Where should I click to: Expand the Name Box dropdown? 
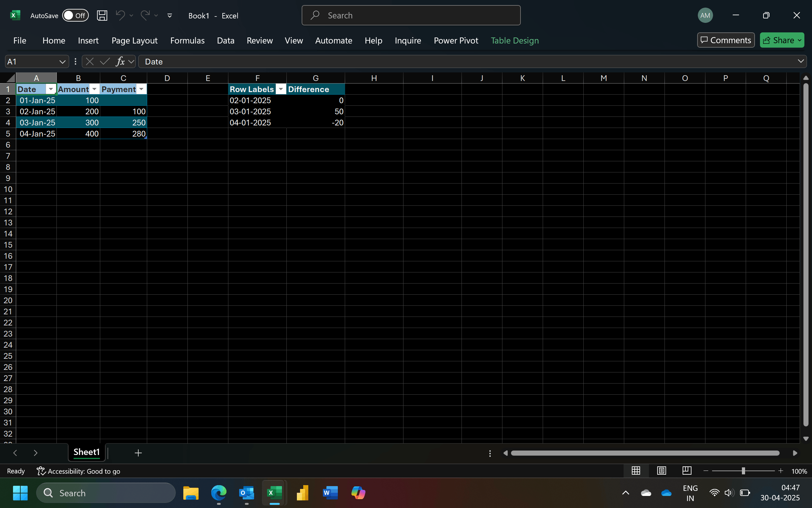coord(62,62)
